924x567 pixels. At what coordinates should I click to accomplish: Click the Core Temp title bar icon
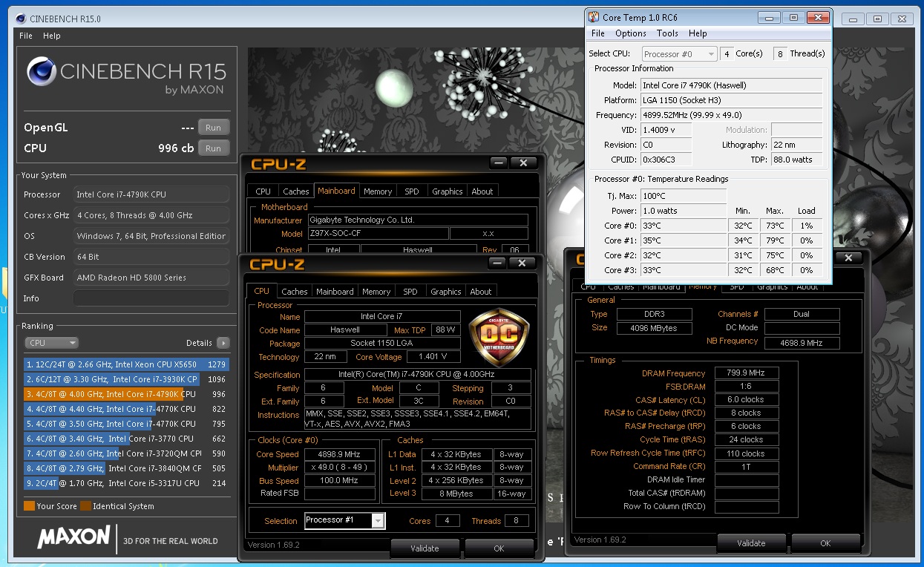(594, 17)
